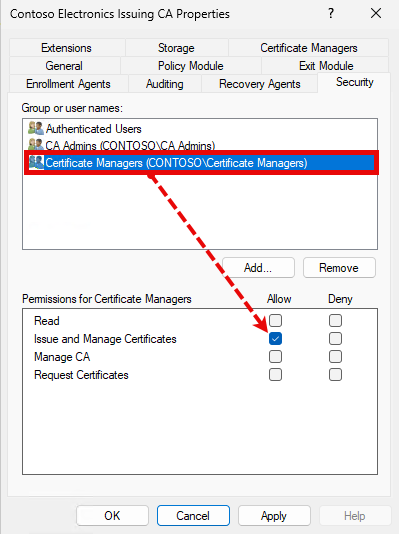Open the Extensions tab

[67, 48]
